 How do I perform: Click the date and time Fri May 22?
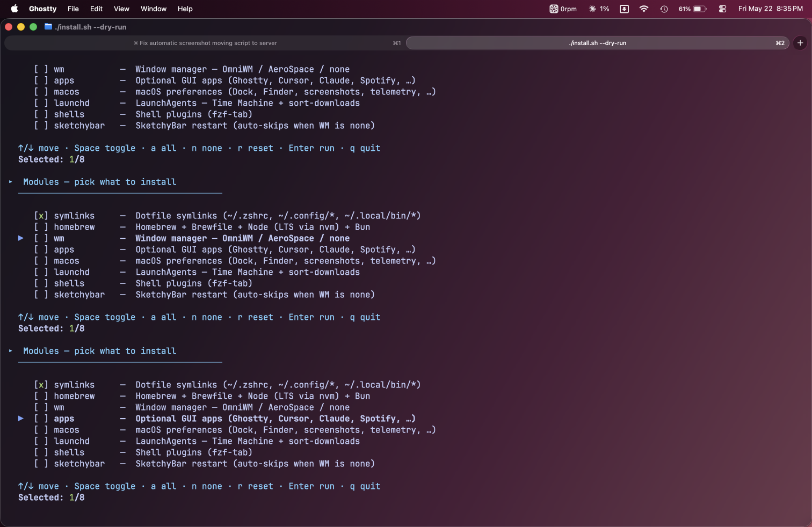click(x=771, y=9)
